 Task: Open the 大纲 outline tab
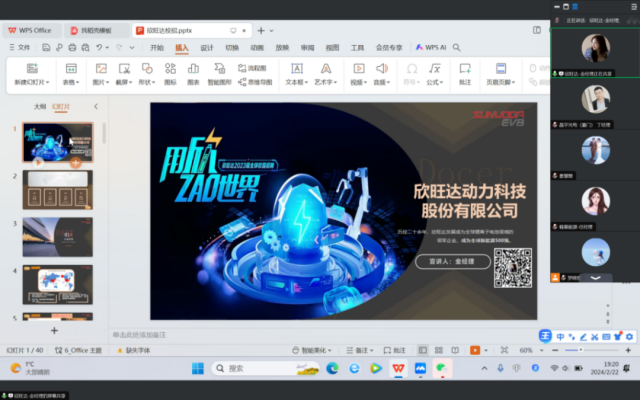(39, 105)
